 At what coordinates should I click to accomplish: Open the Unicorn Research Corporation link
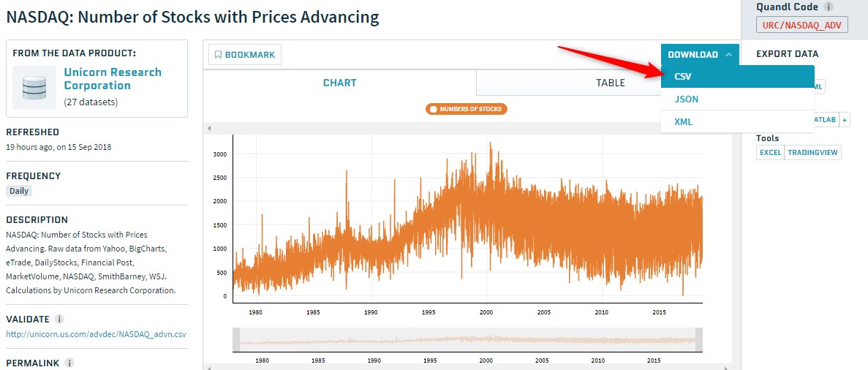point(113,78)
